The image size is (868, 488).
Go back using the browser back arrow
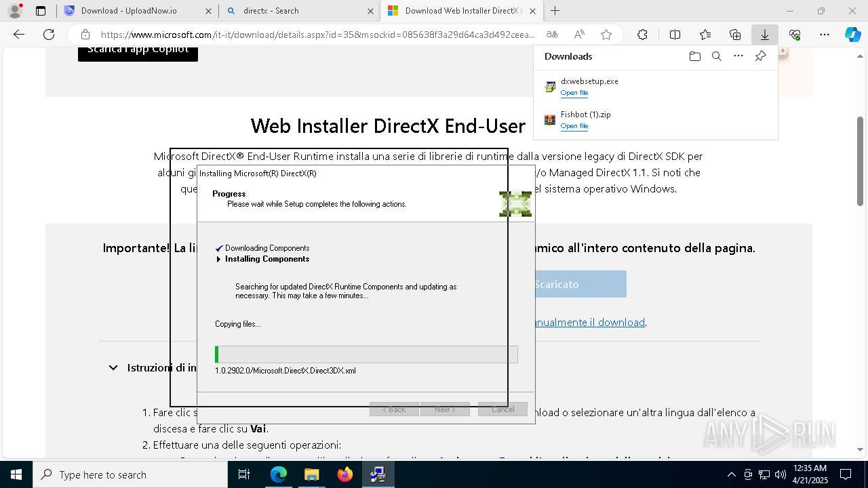pos(19,35)
